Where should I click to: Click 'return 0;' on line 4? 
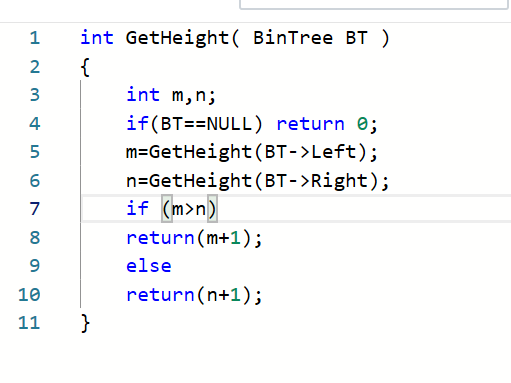tap(327, 124)
